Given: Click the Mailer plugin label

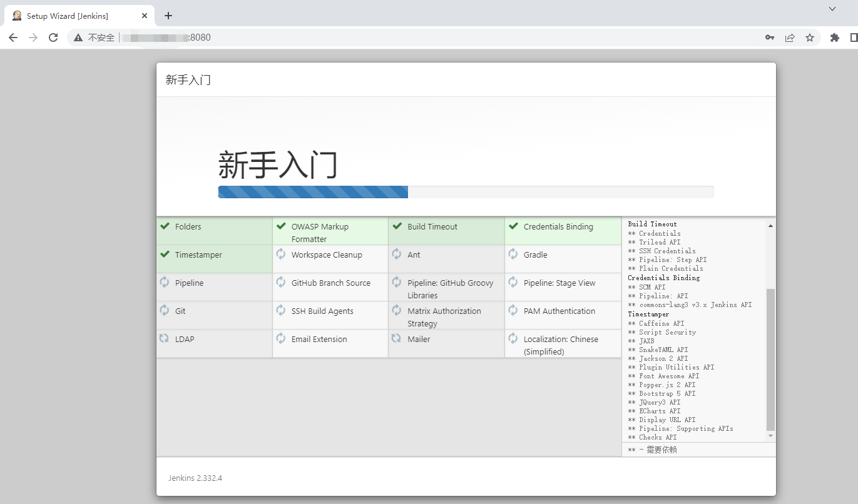Looking at the screenshot, I should tap(419, 339).
